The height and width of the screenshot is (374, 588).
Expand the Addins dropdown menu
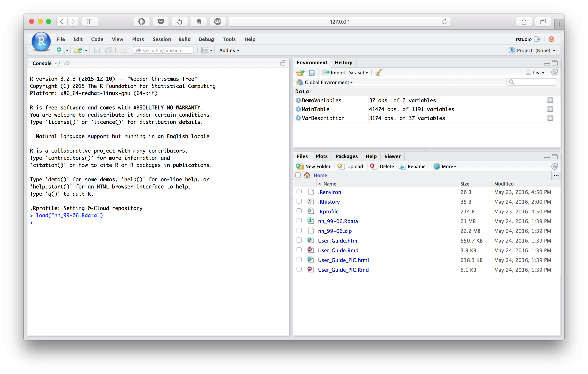click(x=229, y=50)
